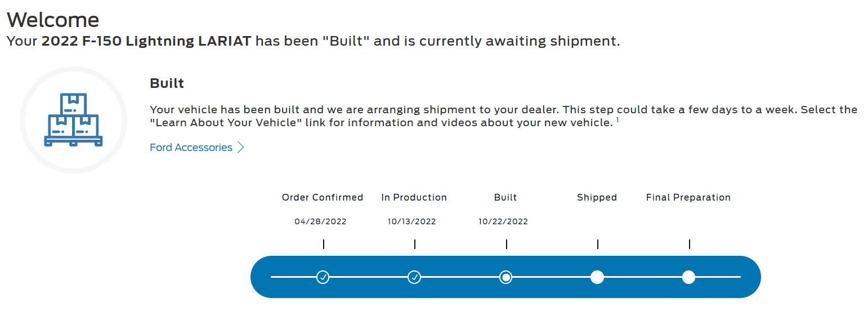This screenshot has width=868, height=311.
Task: Click the 04/28/2022 order confirmed date
Action: click(320, 222)
